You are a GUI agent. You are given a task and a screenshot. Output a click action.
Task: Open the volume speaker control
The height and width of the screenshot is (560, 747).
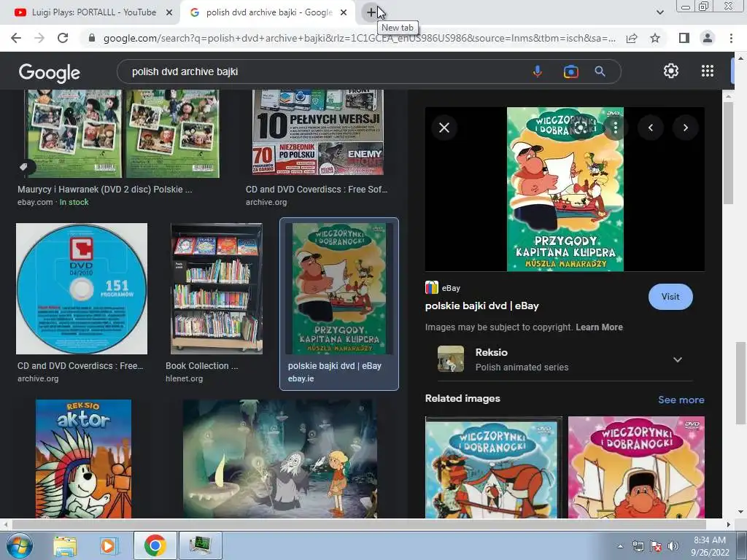click(x=673, y=546)
